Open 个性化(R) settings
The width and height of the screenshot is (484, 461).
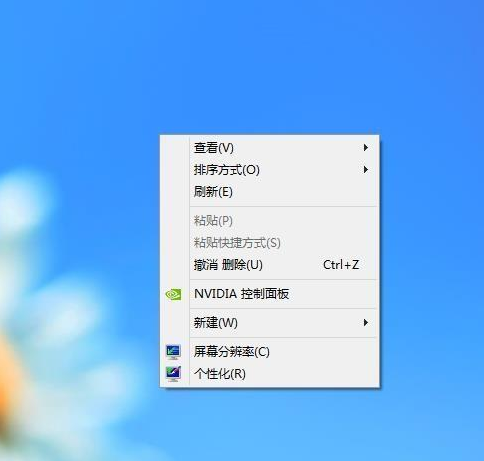pyautogui.click(x=269, y=374)
